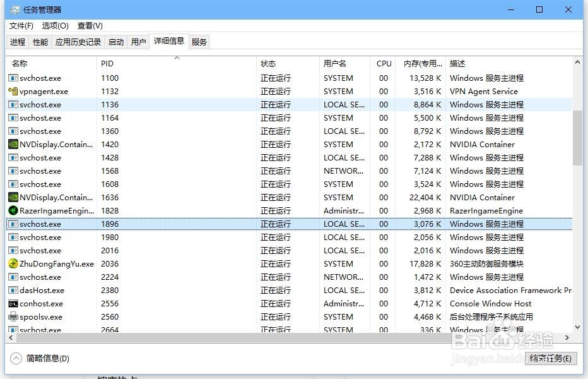Click the horizontal scrollbar right arrow
The image size is (588, 379).
[567, 338]
